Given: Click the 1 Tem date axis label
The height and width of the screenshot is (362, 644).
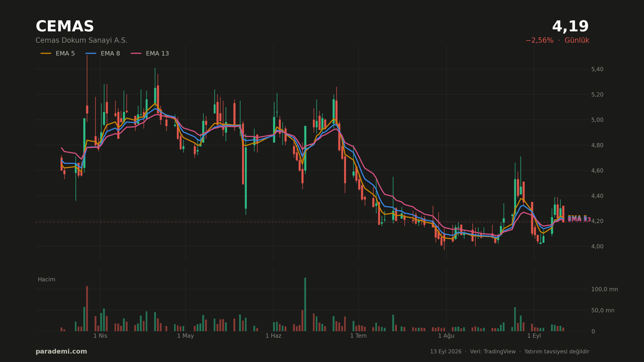Looking at the screenshot, I should (x=358, y=336).
